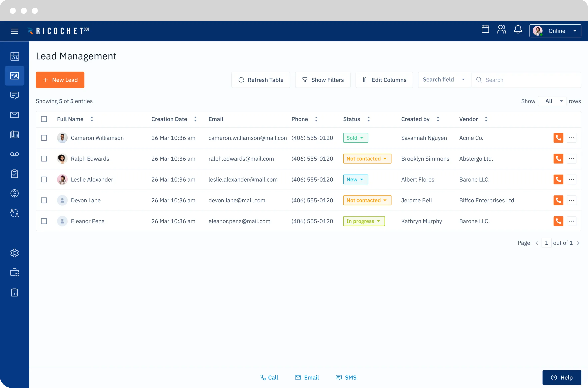Change Leslie Alexander's New status dropdown

355,179
